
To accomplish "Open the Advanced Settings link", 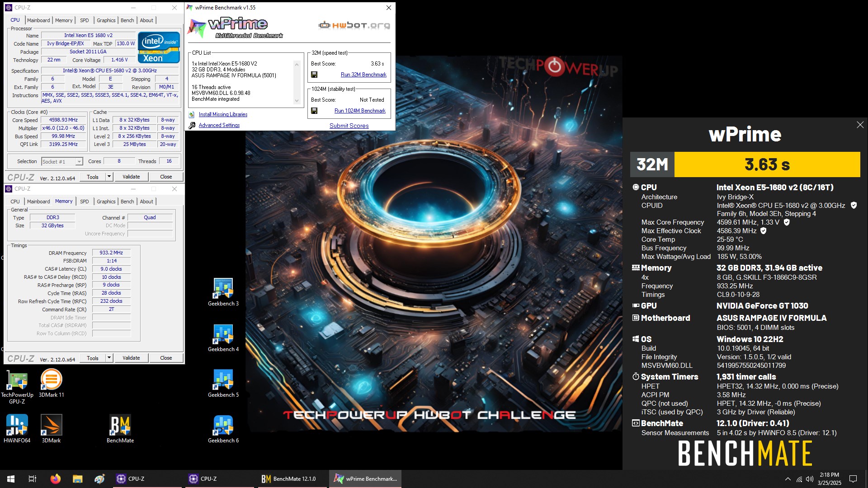I will (x=219, y=125).
